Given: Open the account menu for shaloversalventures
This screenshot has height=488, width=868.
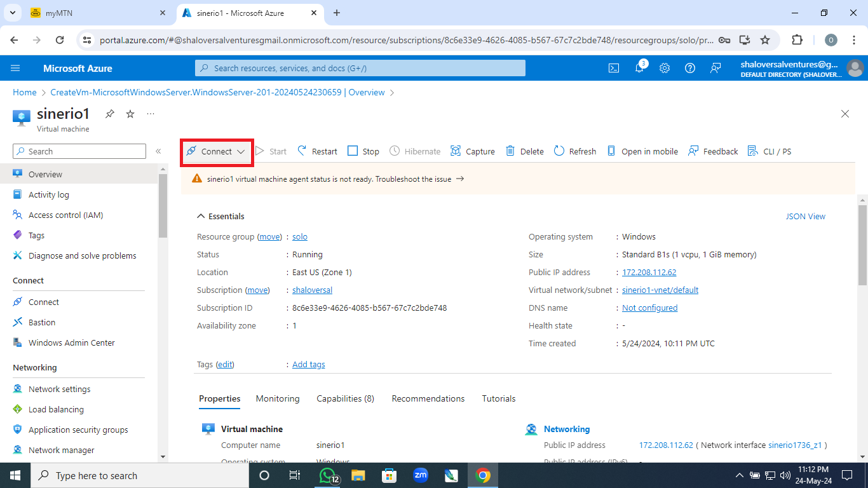Looking at the screenshot, I should click(802, 69).
